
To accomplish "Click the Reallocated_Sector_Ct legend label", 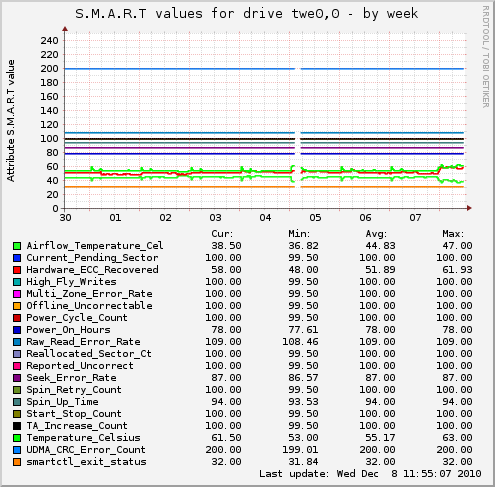I will [89, 354].
